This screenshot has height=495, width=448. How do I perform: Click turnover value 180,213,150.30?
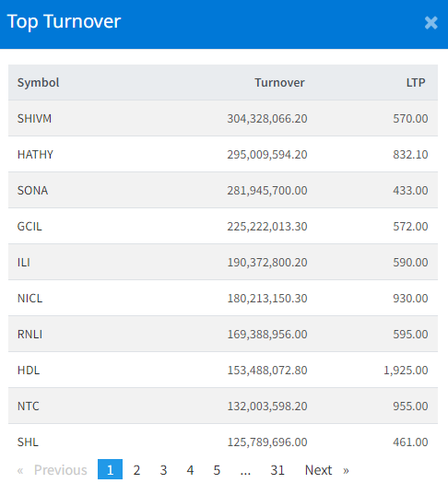point(267,299)
